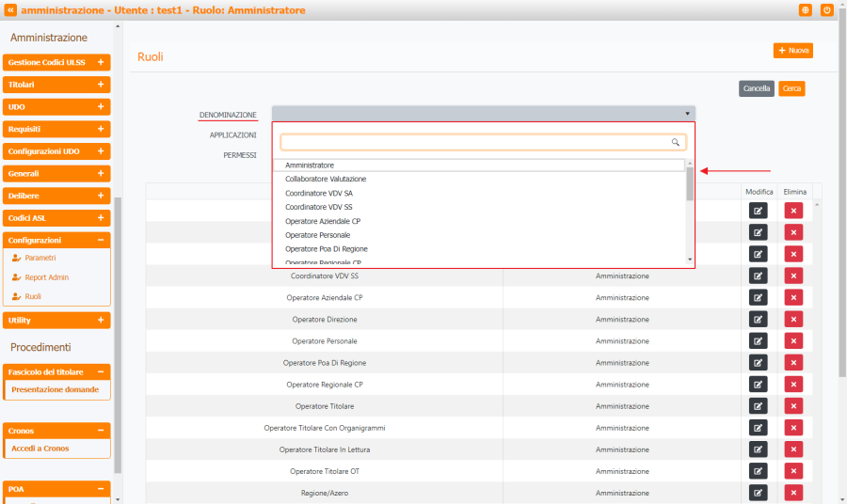Viewport: 847px width, 504px height.
Task: Collapse the Configurazioni section
Action: 100,241
